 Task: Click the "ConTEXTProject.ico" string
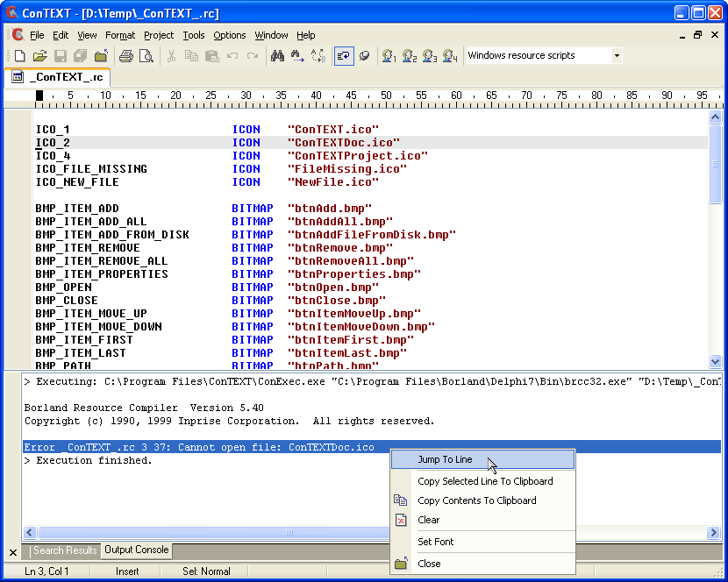pyautogui.click(x=358, y=155)
